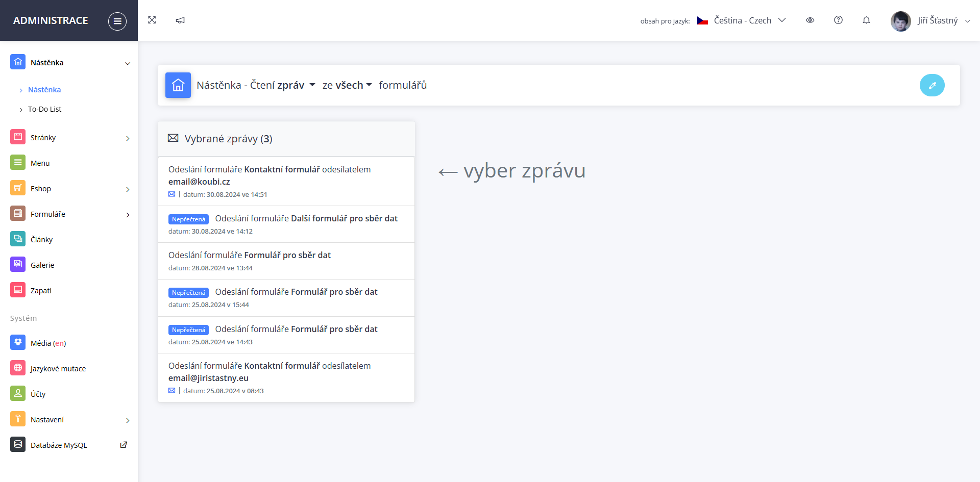Click mail icon in 25.08.2024 08:43 message
Screen dimensions: 980x482
coord(171,391)
